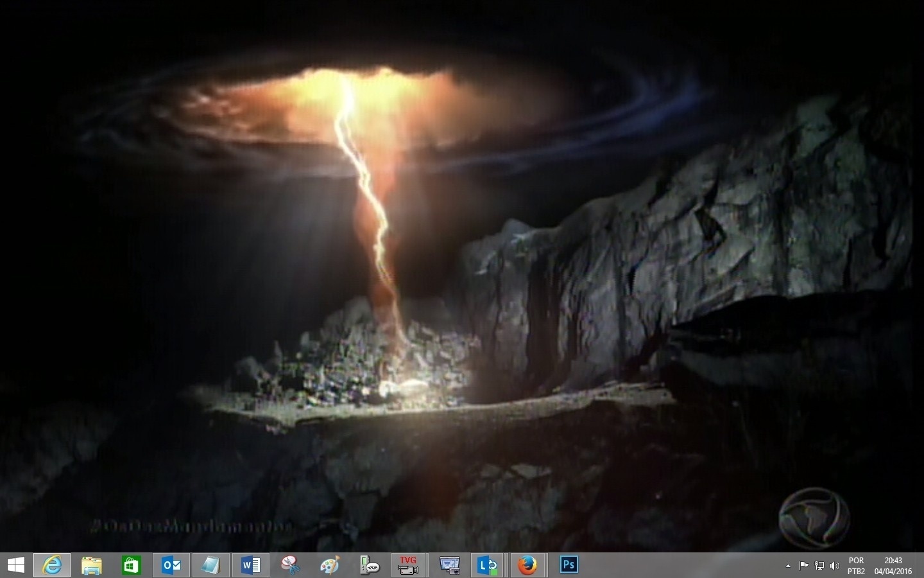Launch the Windows Store app
Image resolution: width=924 pixels, height=578 pixels.
coord(132,565)
